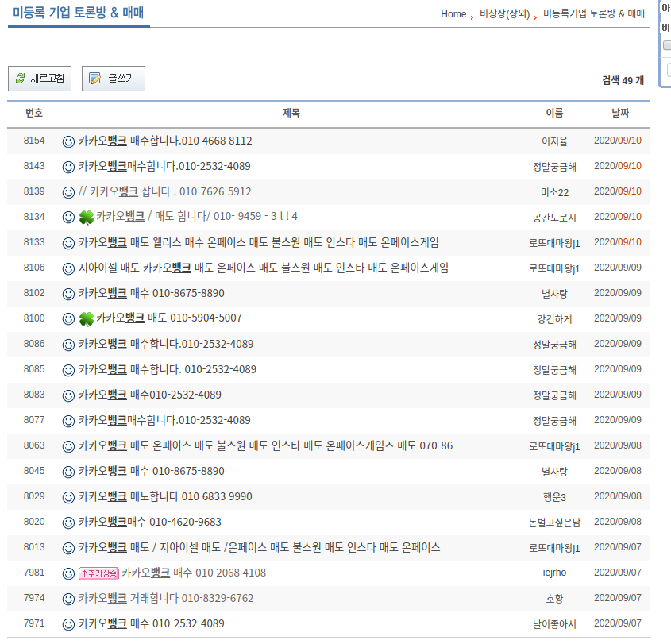
Task: Open post // 카카오뱅크 삽니다 . 010-7626-5912
Action: [x=164, y=191]
